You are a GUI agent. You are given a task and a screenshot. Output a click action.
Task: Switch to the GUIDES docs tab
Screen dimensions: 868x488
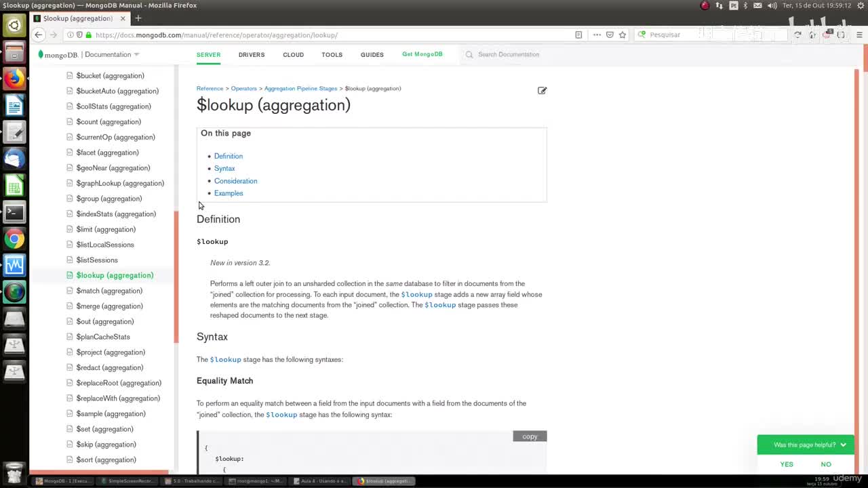(372, 55)
